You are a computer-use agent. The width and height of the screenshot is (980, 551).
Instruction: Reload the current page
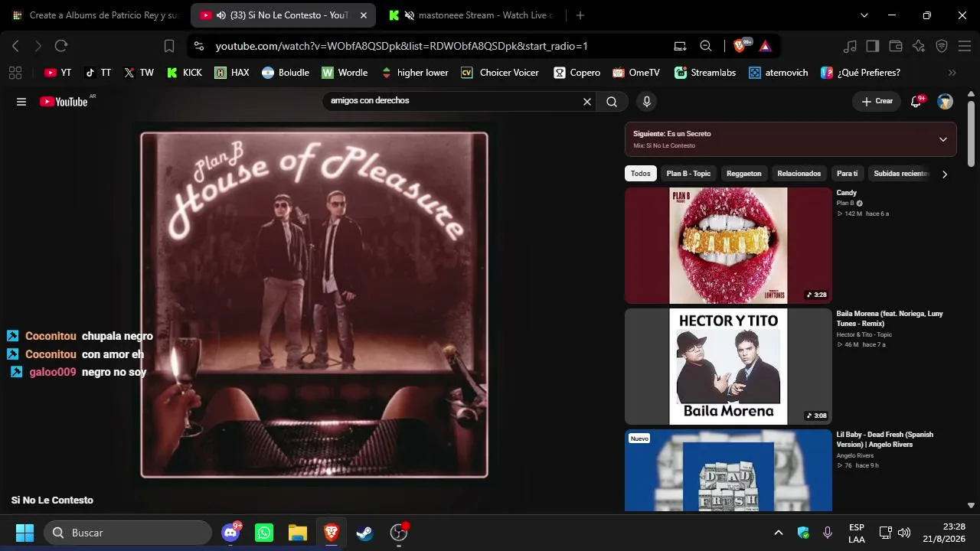[x=61, y=46]
